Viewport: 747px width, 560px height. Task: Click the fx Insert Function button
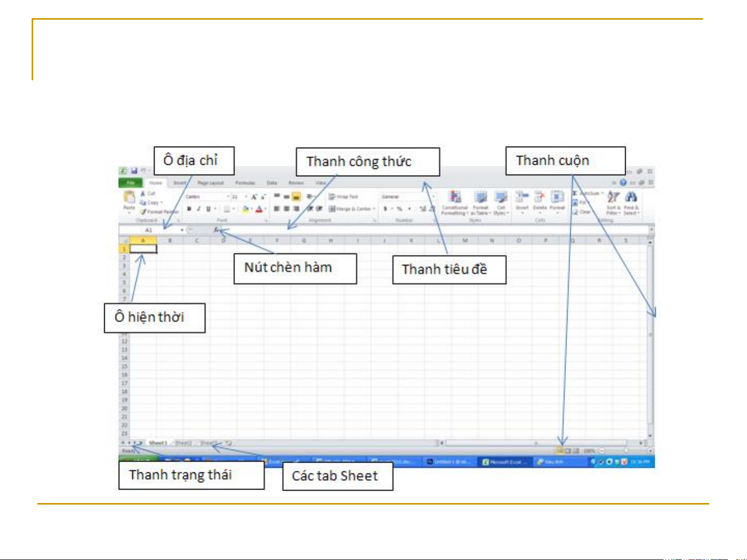click(216, 229)
